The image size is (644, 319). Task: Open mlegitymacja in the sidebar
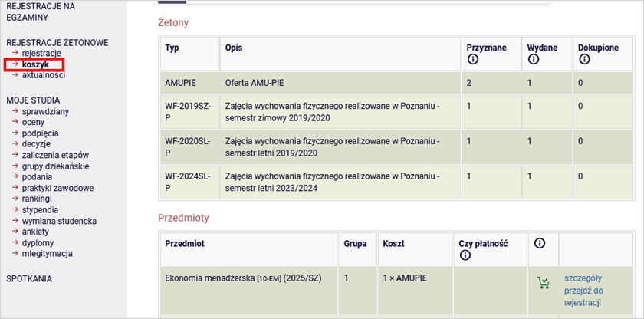click(47, 253)
